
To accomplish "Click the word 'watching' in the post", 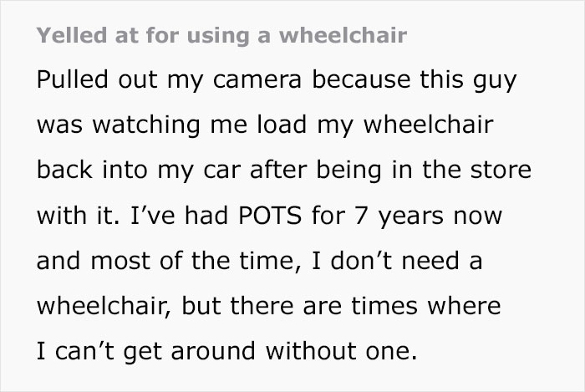I will (x=146, y=125).
